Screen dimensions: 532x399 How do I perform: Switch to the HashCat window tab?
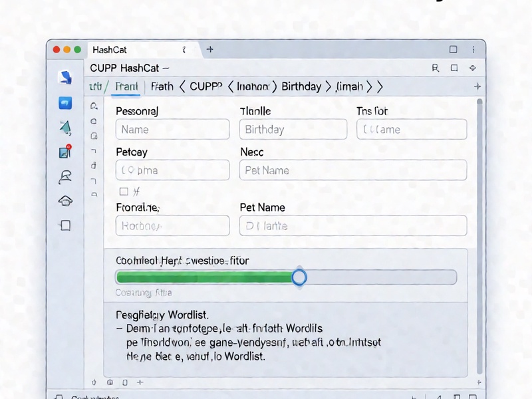click(142, 50)
